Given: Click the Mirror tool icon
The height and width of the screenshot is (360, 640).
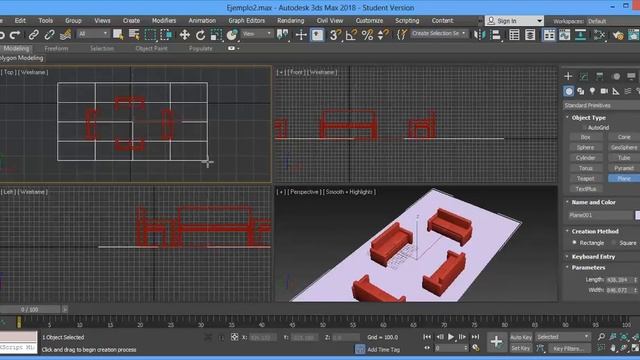Looking at the screenshot, I should tap(479, 35).
